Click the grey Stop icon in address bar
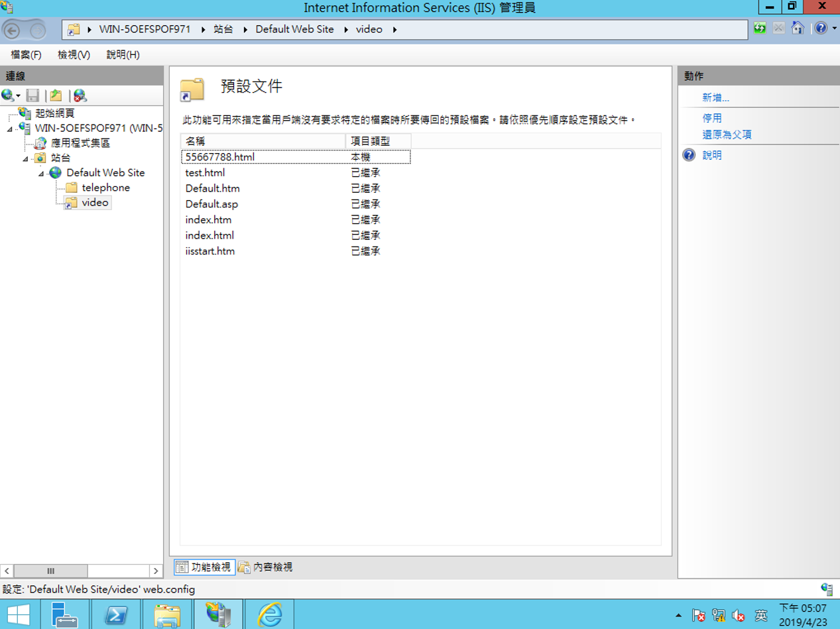Image resolution: width=840 pixels, height=629 pixels. click(779, 28)
